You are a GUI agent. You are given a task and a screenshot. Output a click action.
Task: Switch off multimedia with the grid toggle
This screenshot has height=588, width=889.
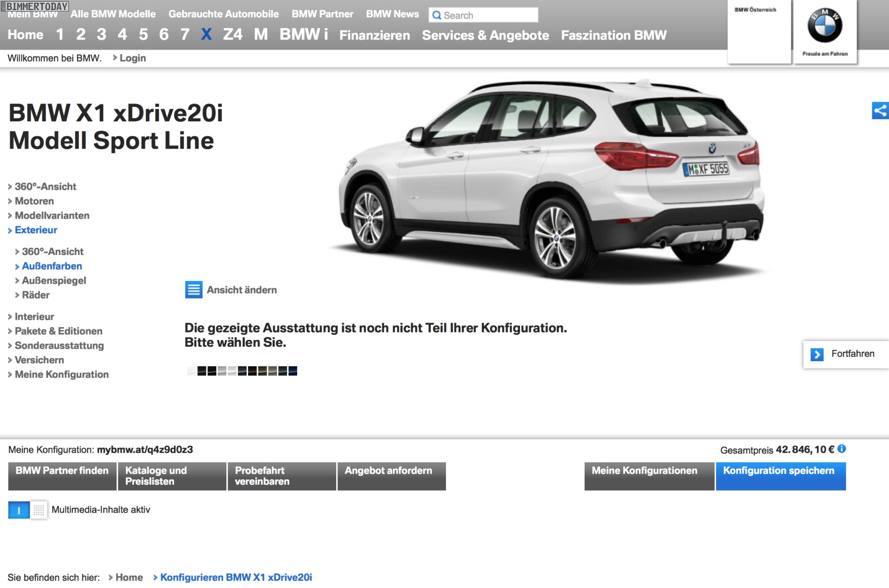coord(39,510)
